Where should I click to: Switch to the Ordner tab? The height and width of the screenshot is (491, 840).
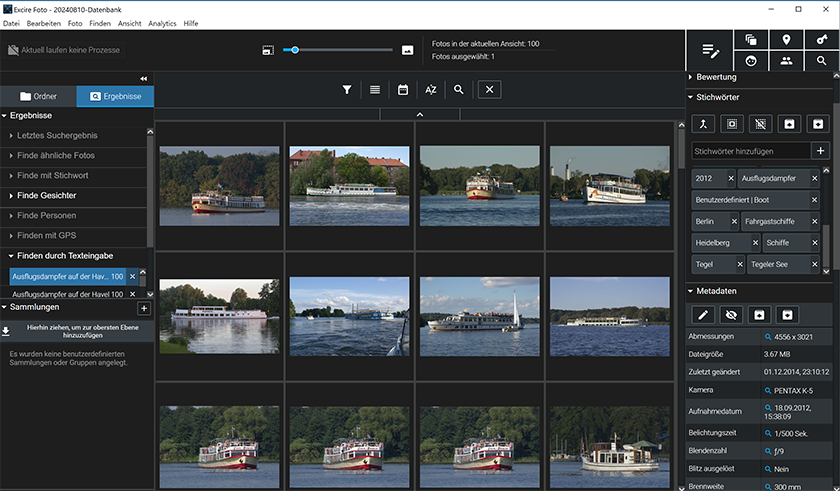coord(39,97)
